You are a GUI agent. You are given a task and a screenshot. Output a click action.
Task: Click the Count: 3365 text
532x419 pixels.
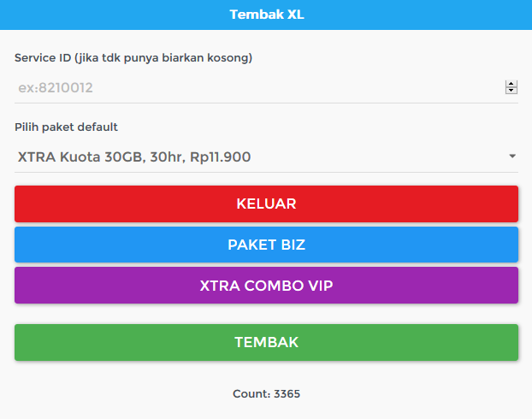[266, 394]
